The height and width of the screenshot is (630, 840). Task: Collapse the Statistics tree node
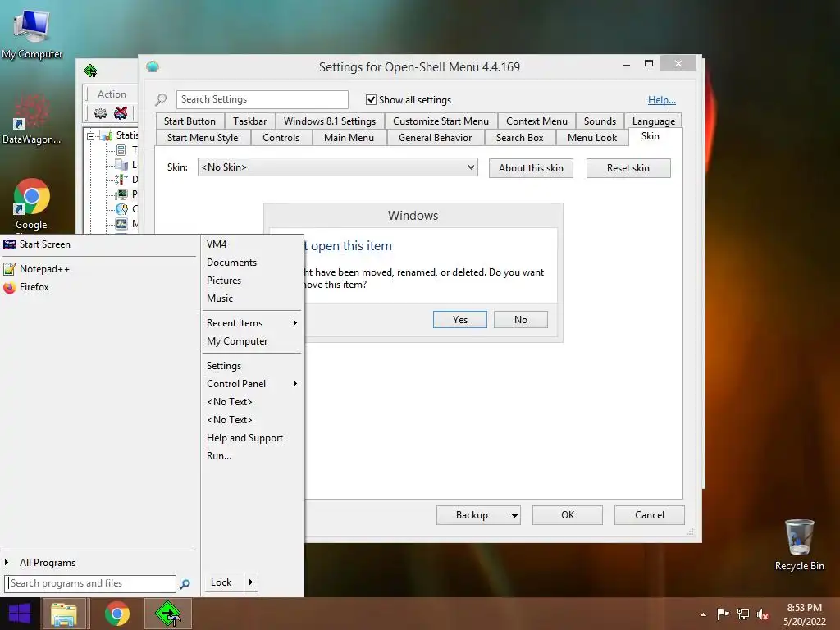pos(91,136)
